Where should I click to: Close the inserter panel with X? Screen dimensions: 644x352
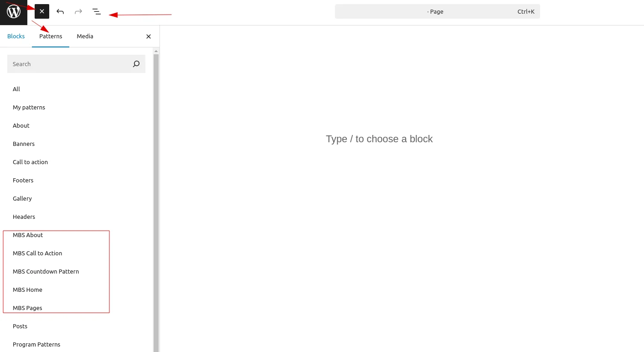tap(148, 36)
